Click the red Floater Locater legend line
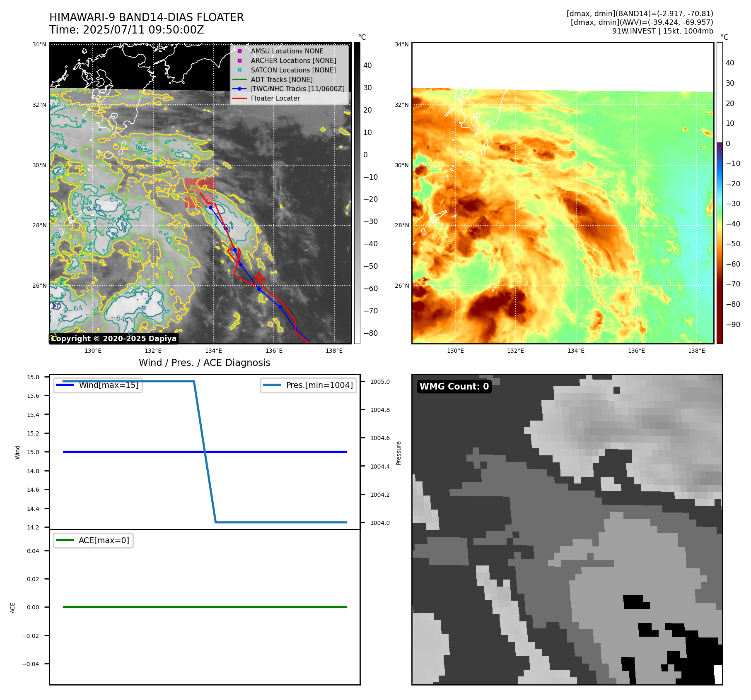751x700 pixels. [x=239, y=98]
